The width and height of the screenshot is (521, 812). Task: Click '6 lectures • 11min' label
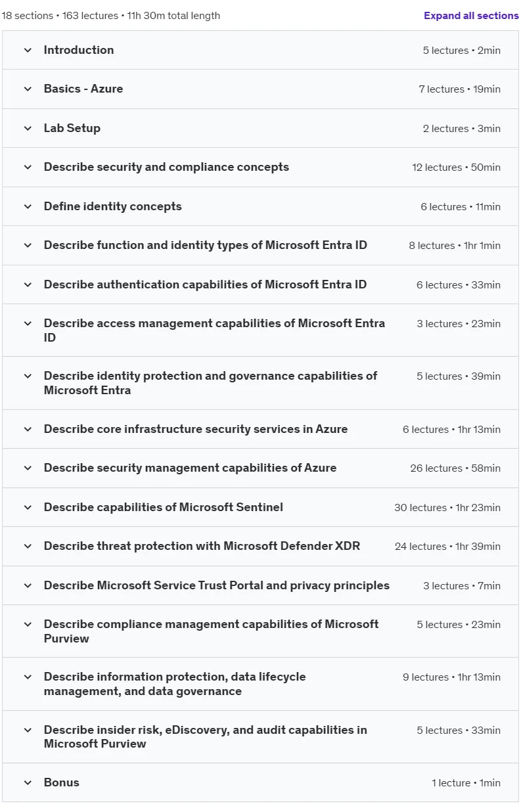coord(461,206)
